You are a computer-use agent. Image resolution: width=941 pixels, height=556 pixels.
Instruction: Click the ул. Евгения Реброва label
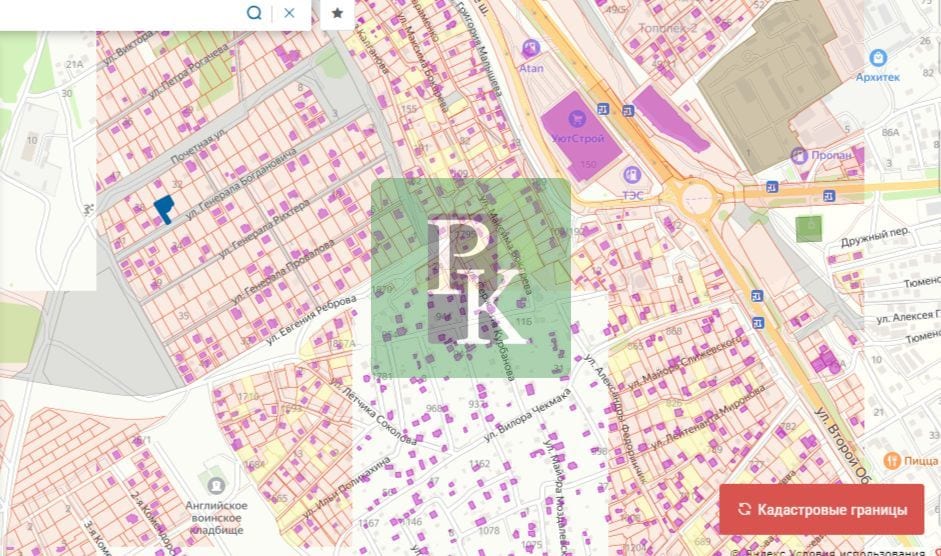[x=311, y=320]
